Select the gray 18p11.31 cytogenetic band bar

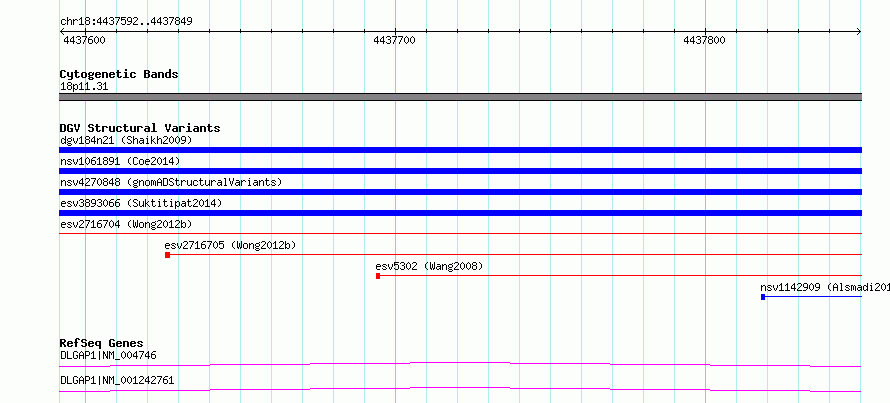pos(460,97)
